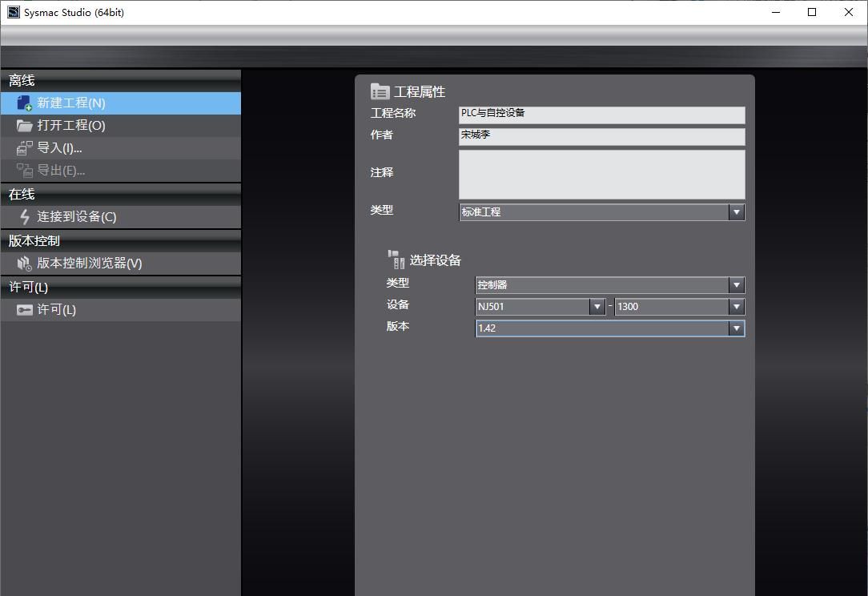Screen dimensions: 868x596
Task: Click the New Project icon
Action: 24,103
